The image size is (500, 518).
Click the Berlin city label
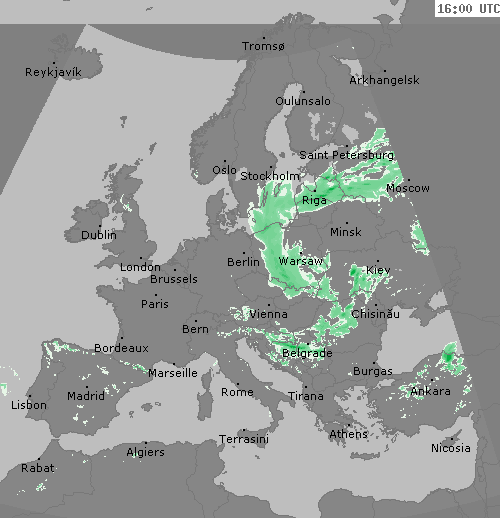pyautogui.click(x=243, y=262)
